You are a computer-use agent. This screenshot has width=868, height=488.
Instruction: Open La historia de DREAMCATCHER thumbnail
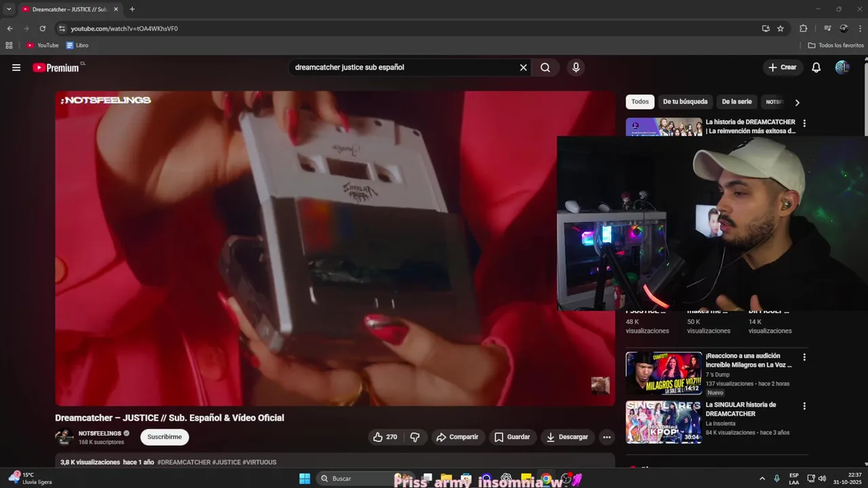point(664,127)
